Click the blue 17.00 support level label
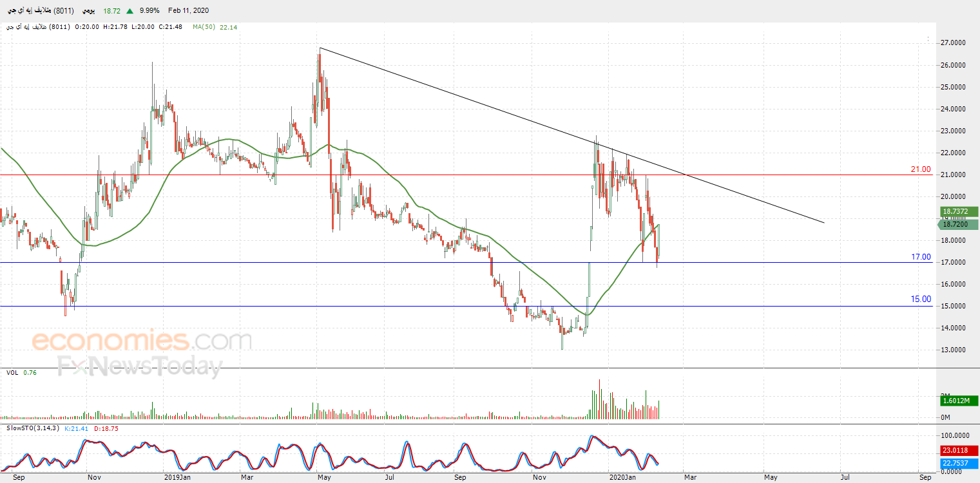The height and width of the screenshot is (483, 980). click(921, 256)
